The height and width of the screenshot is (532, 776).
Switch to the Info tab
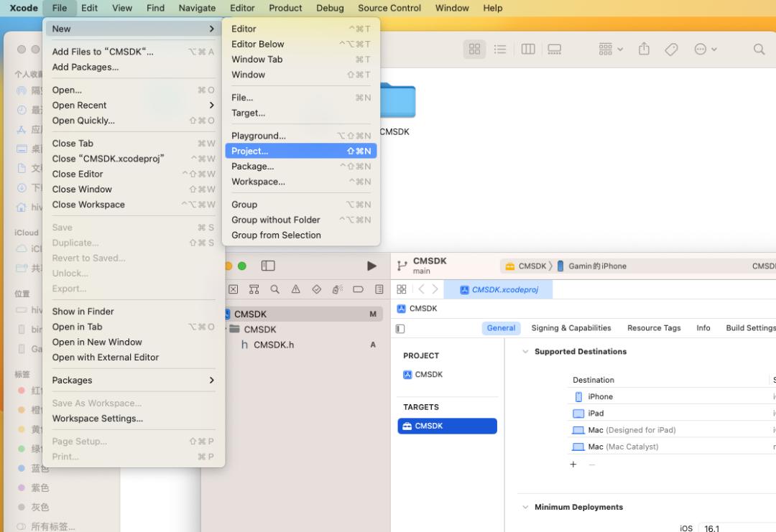click(703, 328)
